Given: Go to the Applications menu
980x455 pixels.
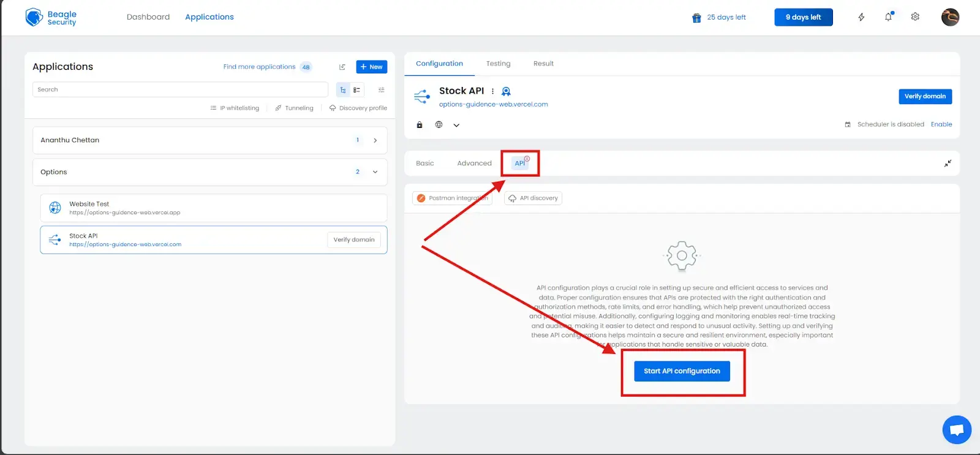Looking at the screenshot, I should point(209,17).
